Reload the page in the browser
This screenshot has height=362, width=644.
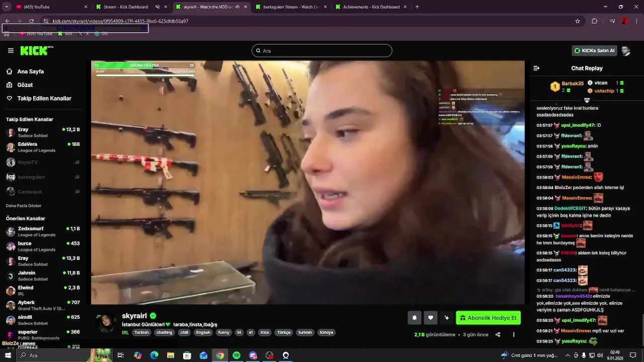[x=31, y=21]
